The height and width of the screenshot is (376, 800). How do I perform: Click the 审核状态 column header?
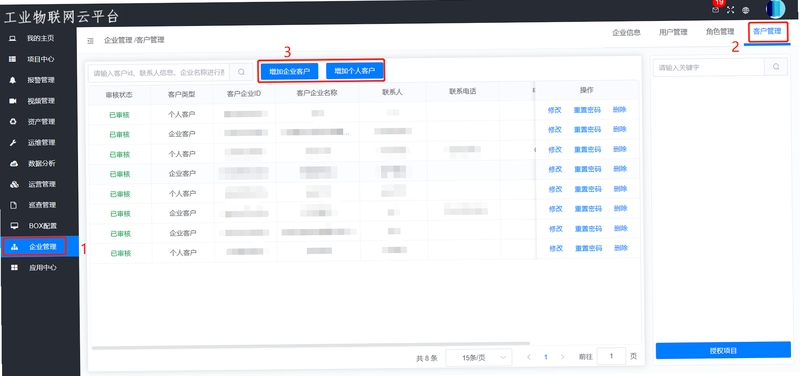tap(119, 95)
